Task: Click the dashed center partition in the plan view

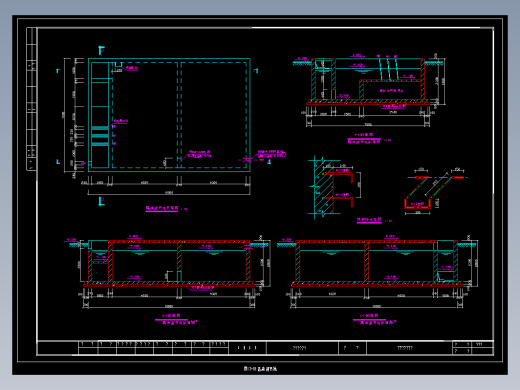Action: click(x=179, y=115)
